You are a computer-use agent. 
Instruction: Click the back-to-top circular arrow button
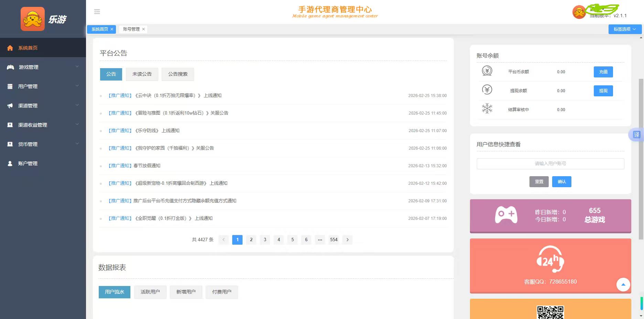(x=623, y=285)
